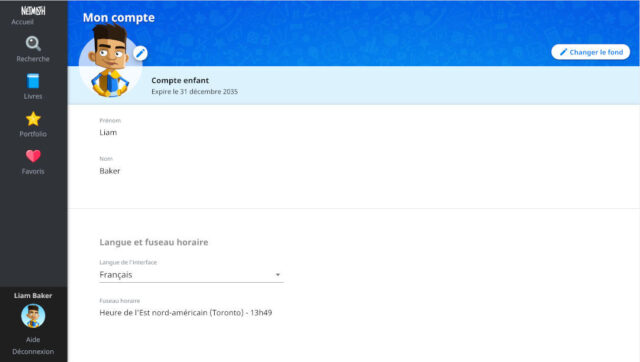Click the pencil icon to edit the avatar
Screen dimensions: 640x362
[x=140, y=53]
